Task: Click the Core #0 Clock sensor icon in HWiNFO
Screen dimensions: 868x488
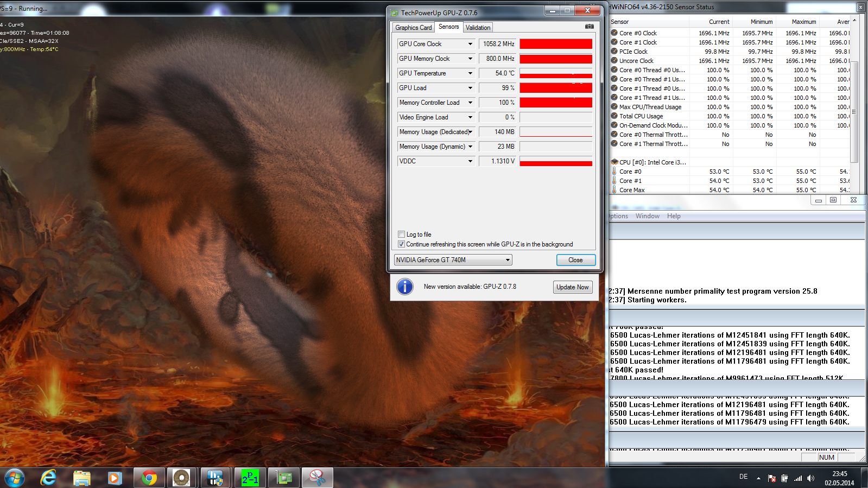Action: 614,33
